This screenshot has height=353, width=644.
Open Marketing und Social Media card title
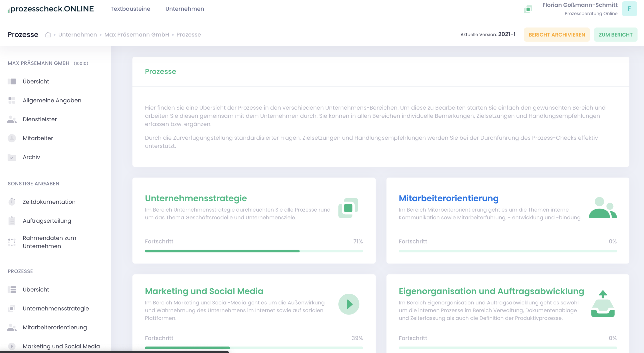tap(204, 291)
